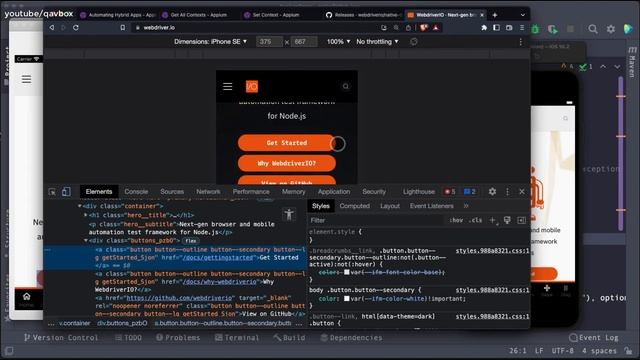
Task: Switch to the Sources tab
Action: coord(172,191)
